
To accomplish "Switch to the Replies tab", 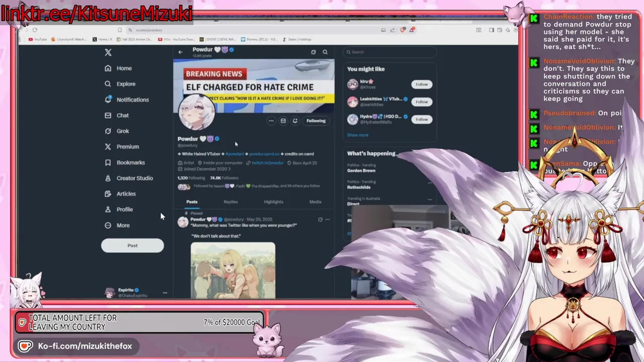I will pos(230,202).
